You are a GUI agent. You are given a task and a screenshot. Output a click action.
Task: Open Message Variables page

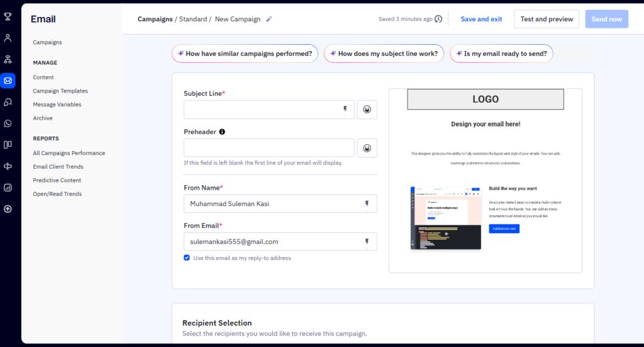[57, 105]
